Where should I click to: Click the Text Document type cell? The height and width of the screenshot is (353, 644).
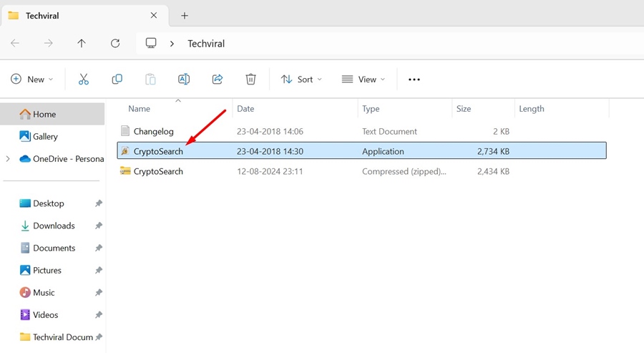tap(389, 131)
